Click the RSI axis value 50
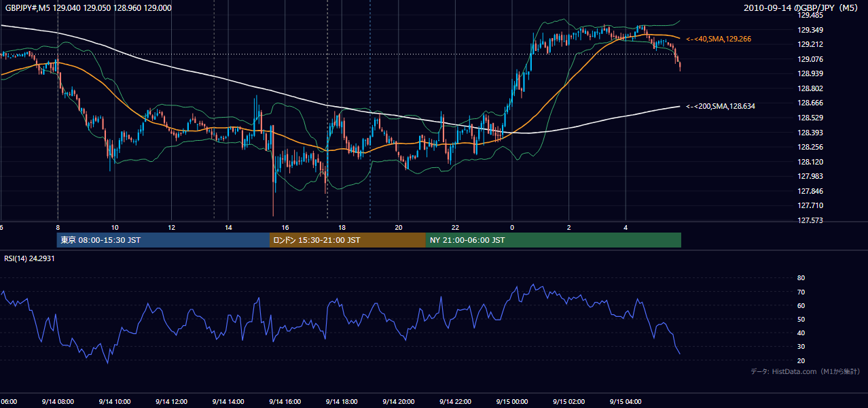Screen dimensions: 868x408 point(801,319)
